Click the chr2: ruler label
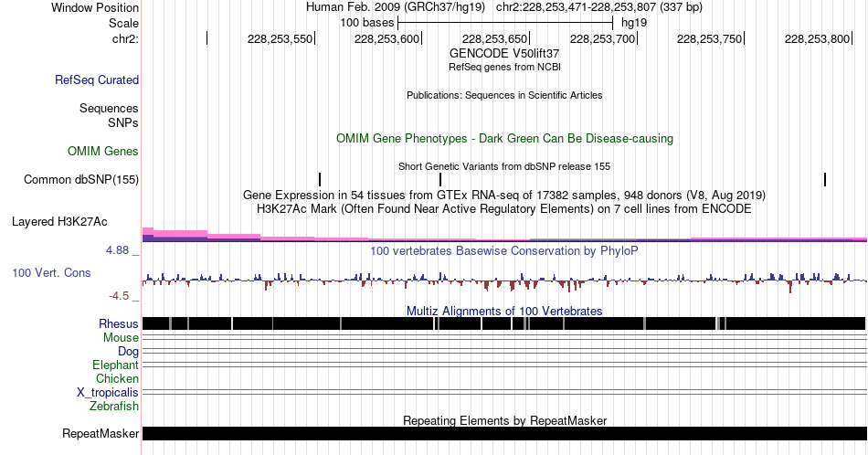Screen dimensions: 868x455 (x=126, y=38)
